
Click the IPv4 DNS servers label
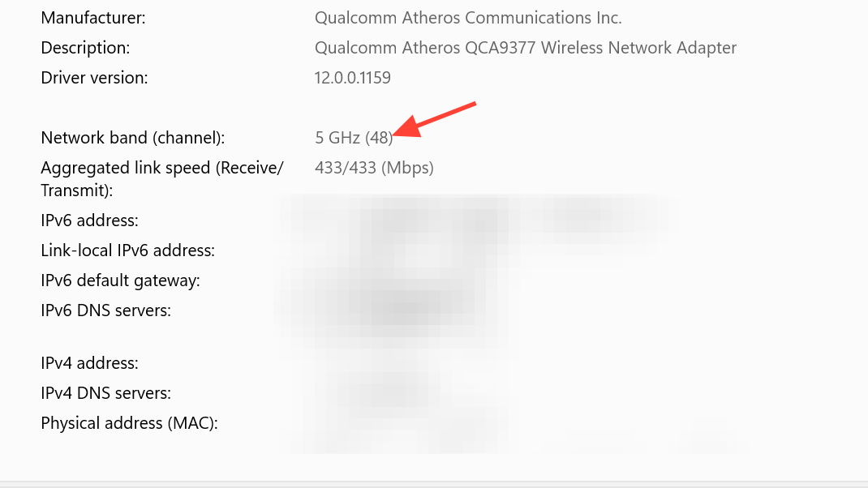tap(105, 393)
